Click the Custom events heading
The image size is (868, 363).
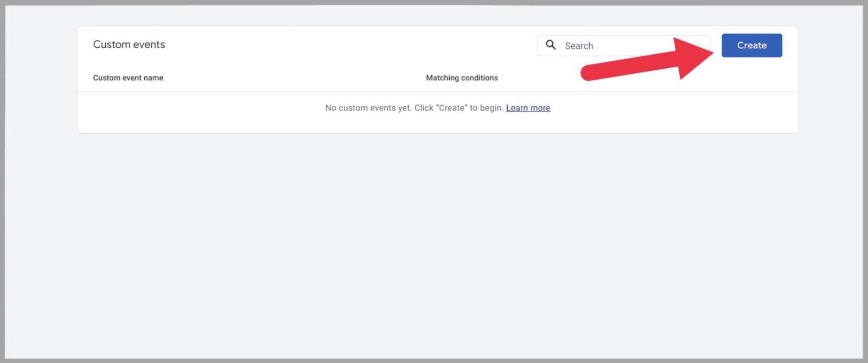(129, 44)
